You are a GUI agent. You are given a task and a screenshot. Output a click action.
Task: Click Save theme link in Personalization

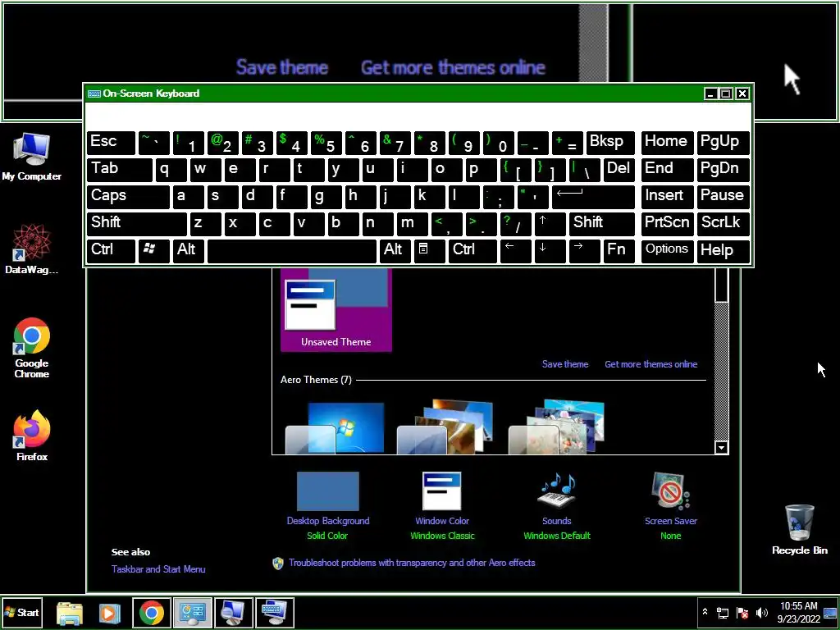pyautogui.click(x=565, y=364)
